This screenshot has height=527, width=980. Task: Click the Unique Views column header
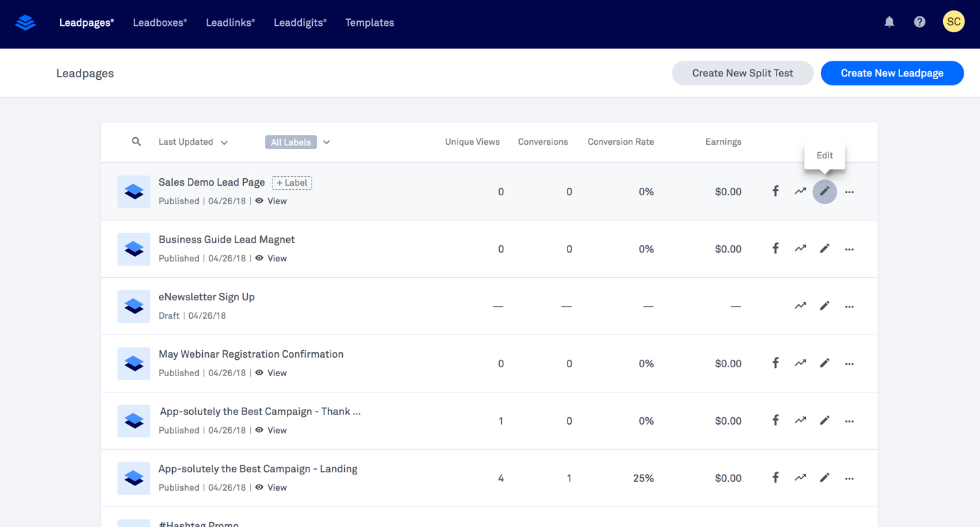(x=473, y=142)
